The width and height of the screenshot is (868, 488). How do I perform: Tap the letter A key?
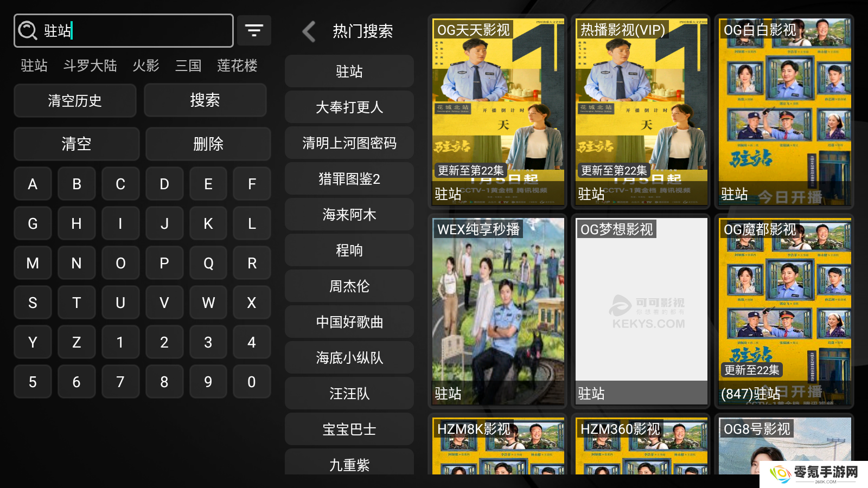click(x=33, y=184)
